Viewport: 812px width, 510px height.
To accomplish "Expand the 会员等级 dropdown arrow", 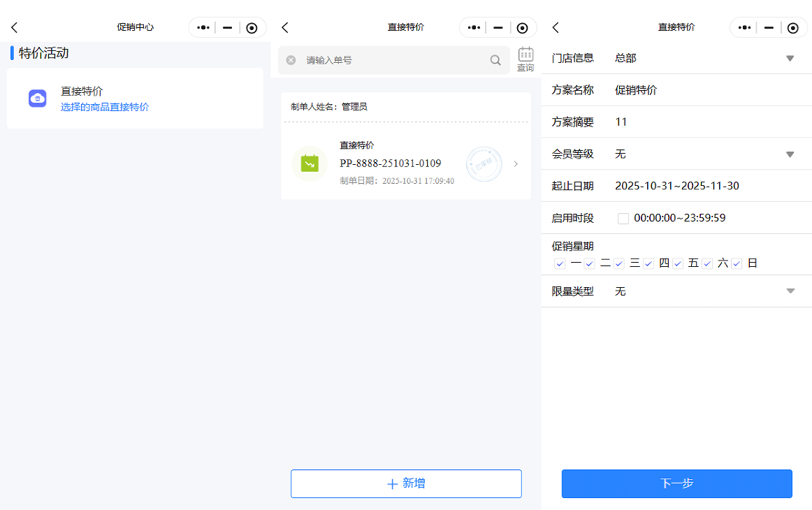I will (x=790, y=154).
